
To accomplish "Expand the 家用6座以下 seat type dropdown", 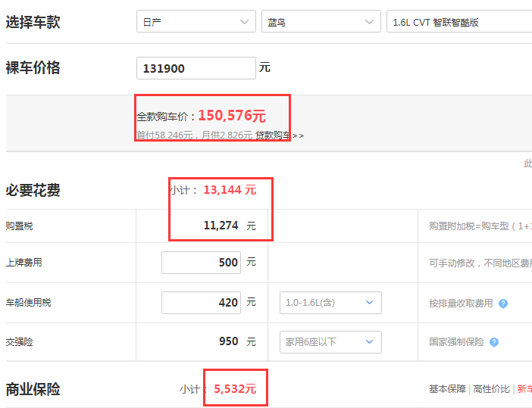I will click(x=330, y=342).
